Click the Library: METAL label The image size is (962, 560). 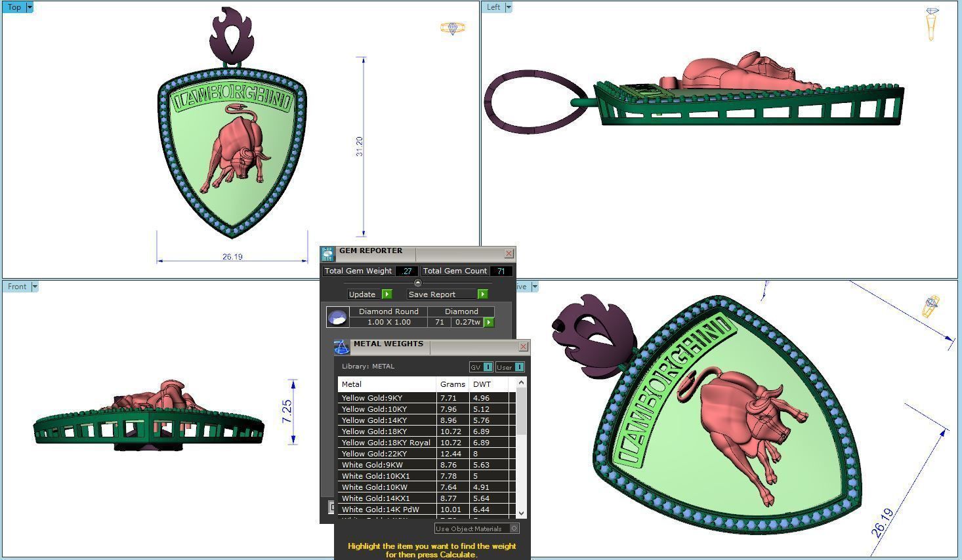click(x=368, y=367)
